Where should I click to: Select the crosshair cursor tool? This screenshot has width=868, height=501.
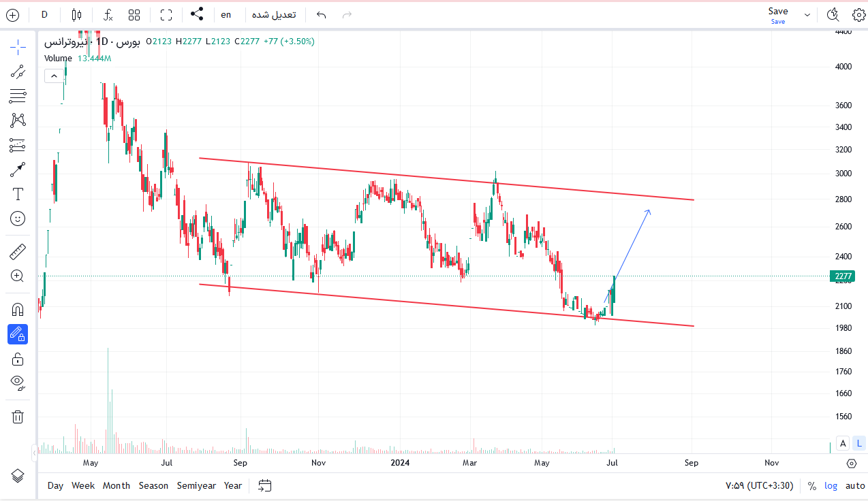18,47
